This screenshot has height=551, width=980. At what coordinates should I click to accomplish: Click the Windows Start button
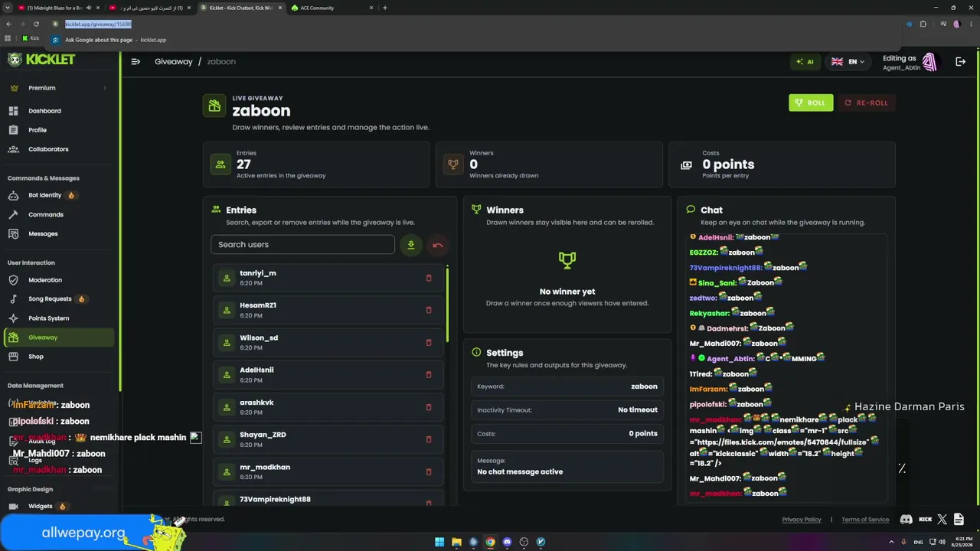coord(439,542)
